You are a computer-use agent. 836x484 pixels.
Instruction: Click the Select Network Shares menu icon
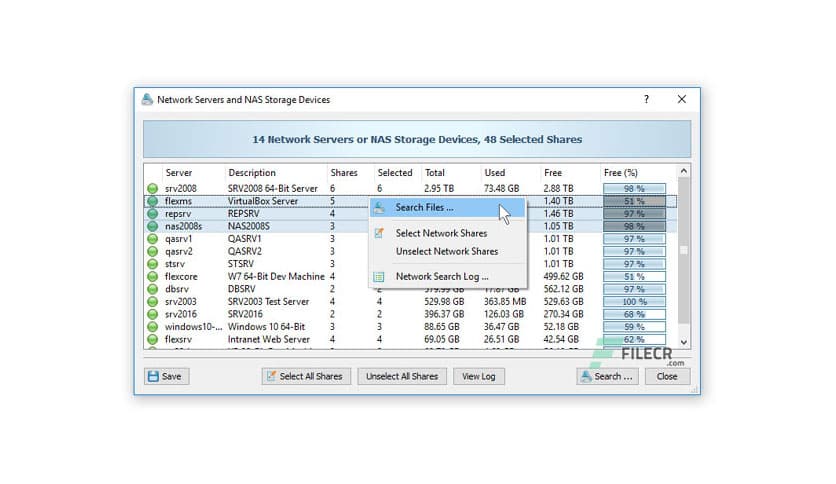[x=379, y=233]
